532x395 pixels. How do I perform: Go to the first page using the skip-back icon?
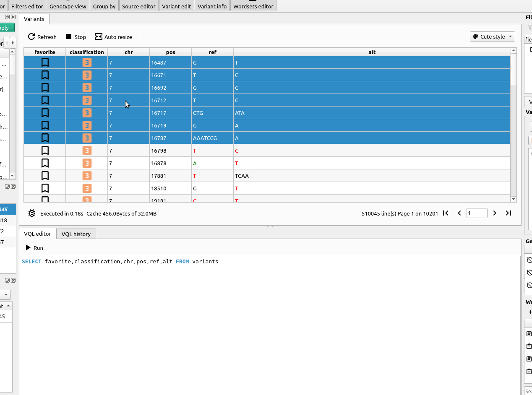(446, 213)
